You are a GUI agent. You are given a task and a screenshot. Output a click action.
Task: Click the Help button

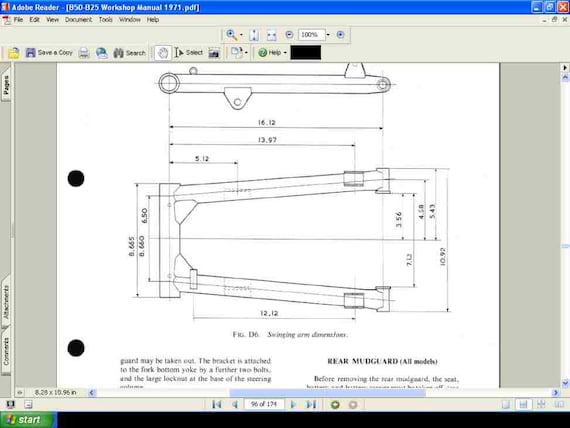(269, 53)
